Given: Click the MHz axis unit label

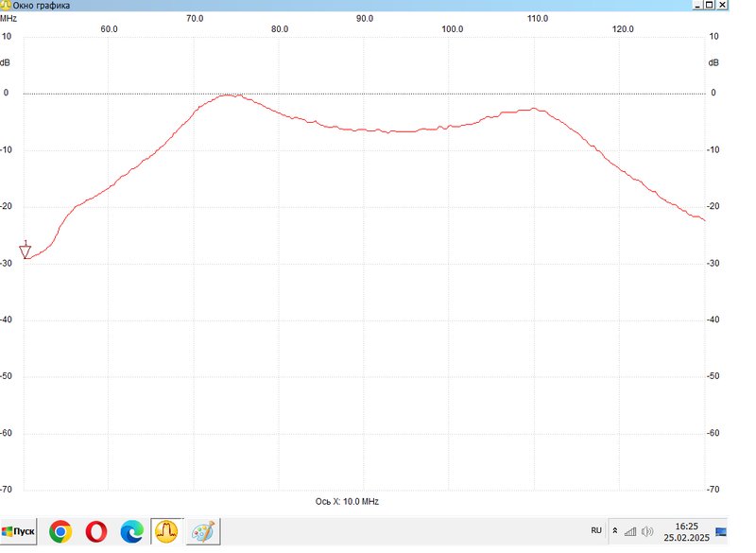Looking at the screenshot, I should click(x=9, y=18).
